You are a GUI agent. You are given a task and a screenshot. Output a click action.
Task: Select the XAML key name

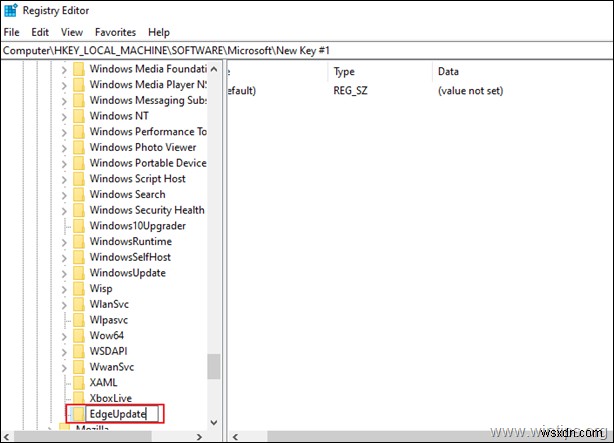pyautogui.click(x=103, y=383)
